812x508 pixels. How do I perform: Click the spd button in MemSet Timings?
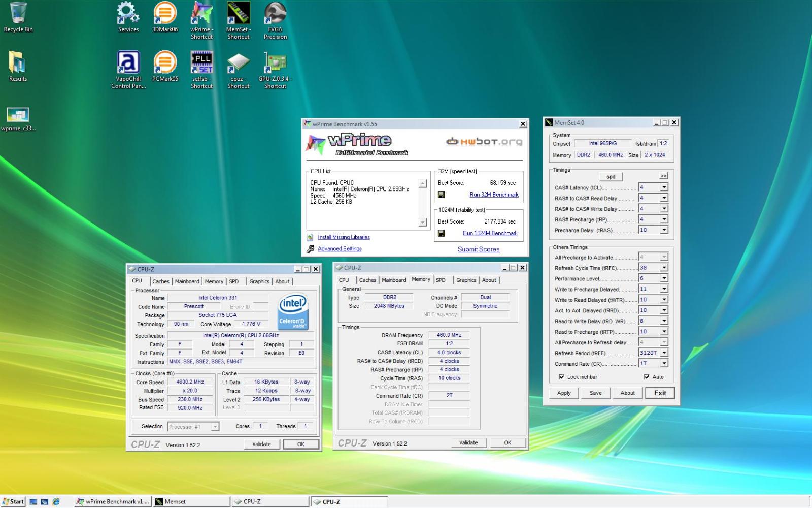pyautogui.click(x=611, y=177)
